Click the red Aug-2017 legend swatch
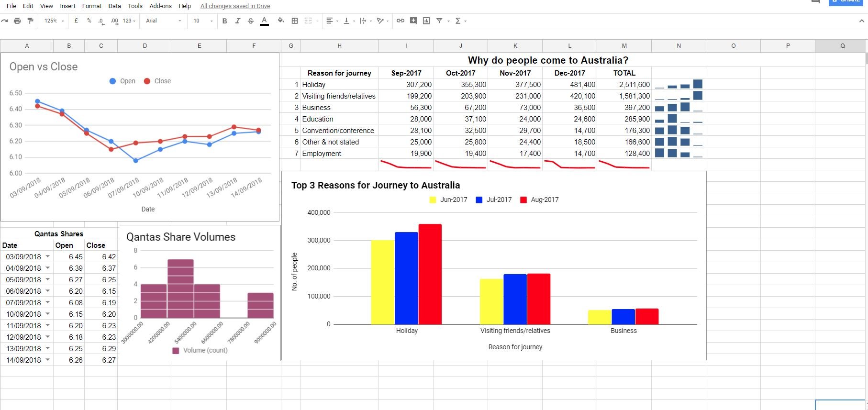Image resolution: width=868 pixels, height=410 pixels. 523,200
